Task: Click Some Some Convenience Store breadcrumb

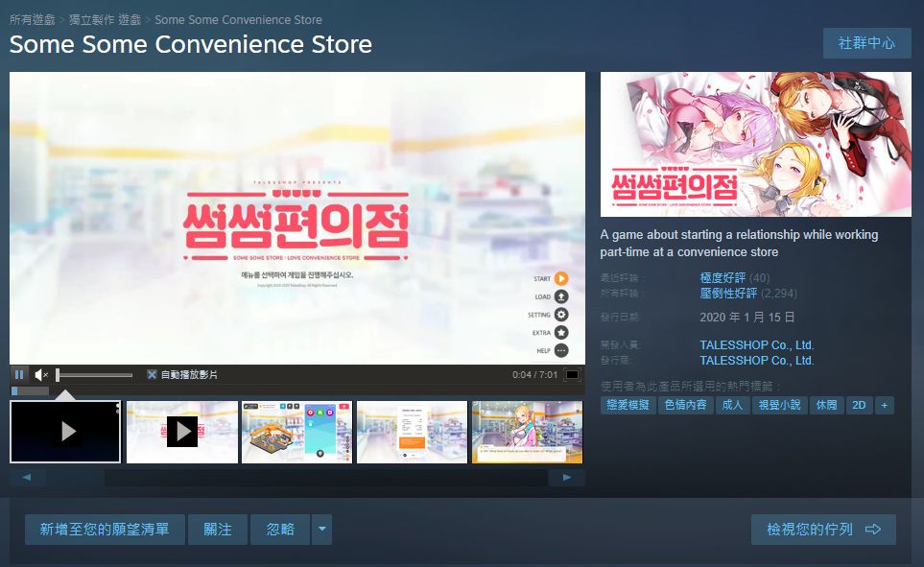Action: [238, 19]
